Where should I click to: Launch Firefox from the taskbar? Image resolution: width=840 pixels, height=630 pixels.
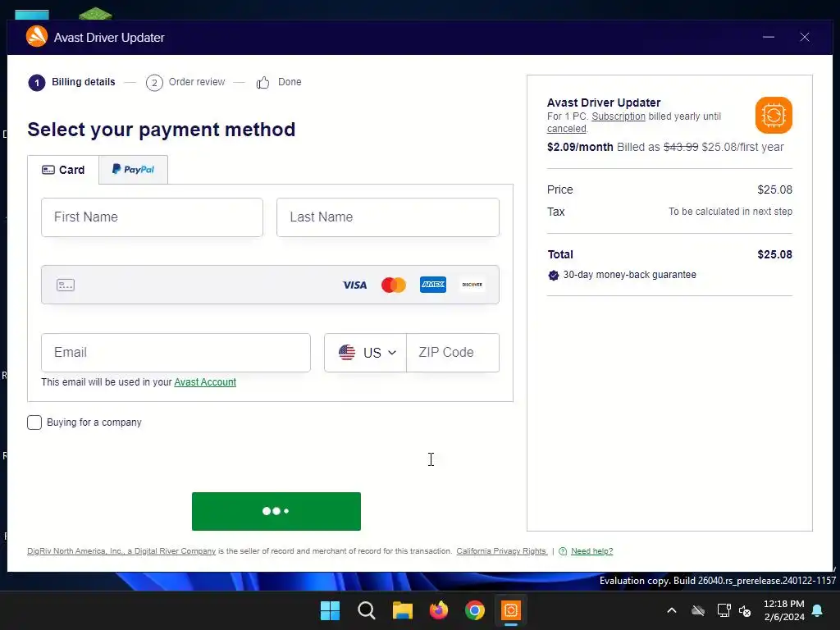coord(439,610)
